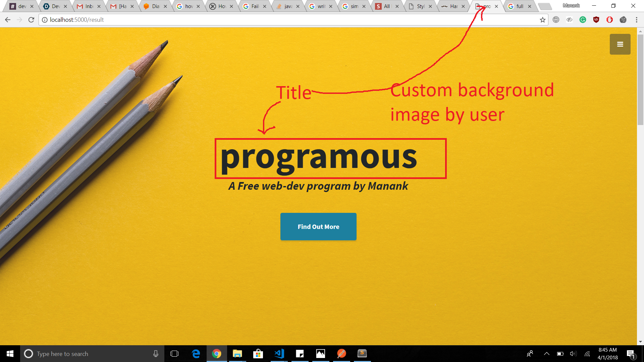The image size is (644, 362).
Task: Click the uBlock Origin shield extension
Action: coord(596,20)
